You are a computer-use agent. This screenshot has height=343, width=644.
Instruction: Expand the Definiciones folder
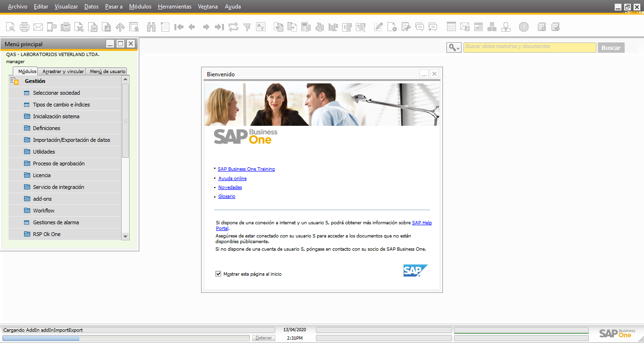coord(46,128)
